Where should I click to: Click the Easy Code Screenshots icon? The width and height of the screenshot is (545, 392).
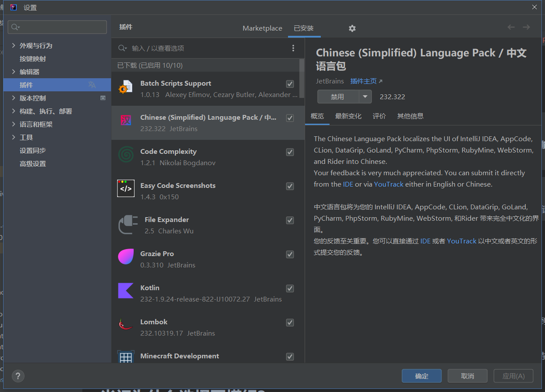coord(126,188)
